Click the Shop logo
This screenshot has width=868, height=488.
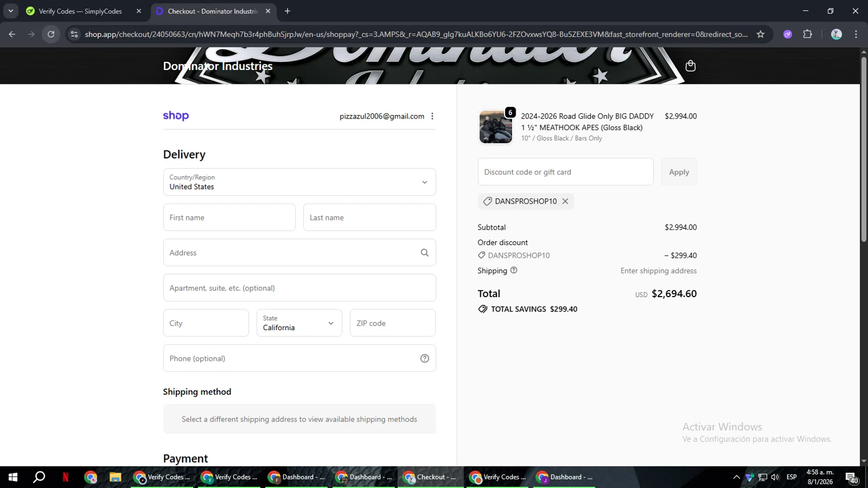point(176,116)
